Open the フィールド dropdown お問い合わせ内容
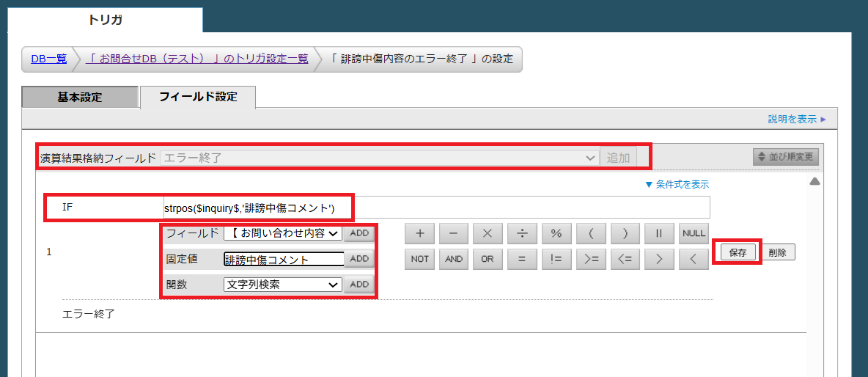Screen dimensions: 868x377 [283, 233]
